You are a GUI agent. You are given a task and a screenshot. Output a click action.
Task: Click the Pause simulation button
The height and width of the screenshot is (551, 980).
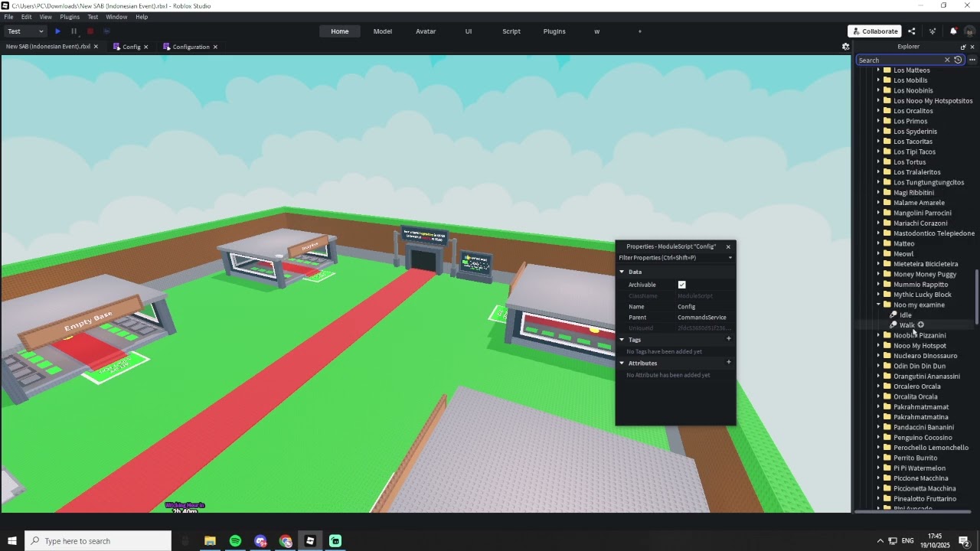[73, 31]
